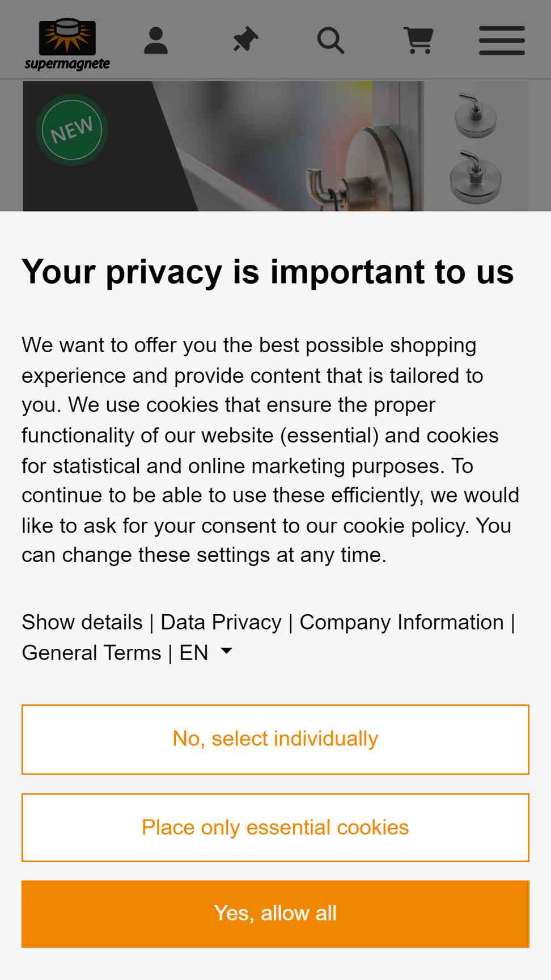The height and width of the screenshot is (980, 551).
Task: Click the 'No, select individually' button
Action: (275, 740)
